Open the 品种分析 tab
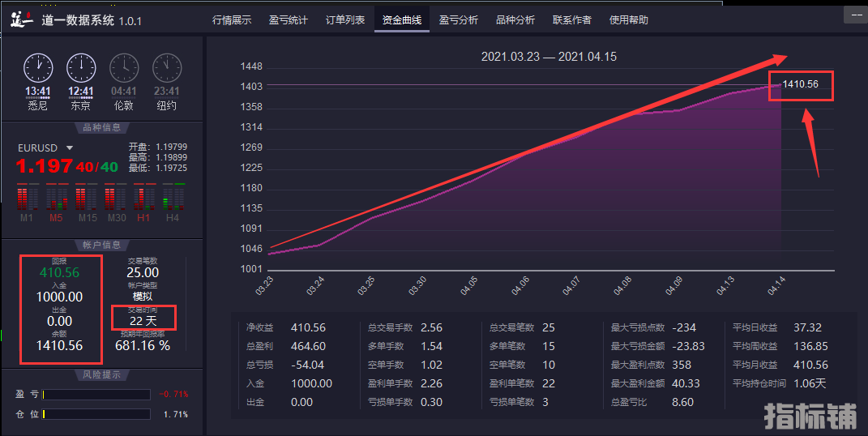 (515, 20)
